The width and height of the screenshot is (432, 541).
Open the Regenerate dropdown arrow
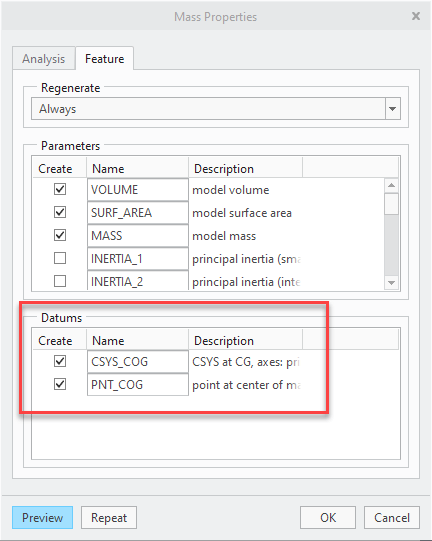point(392,109)
